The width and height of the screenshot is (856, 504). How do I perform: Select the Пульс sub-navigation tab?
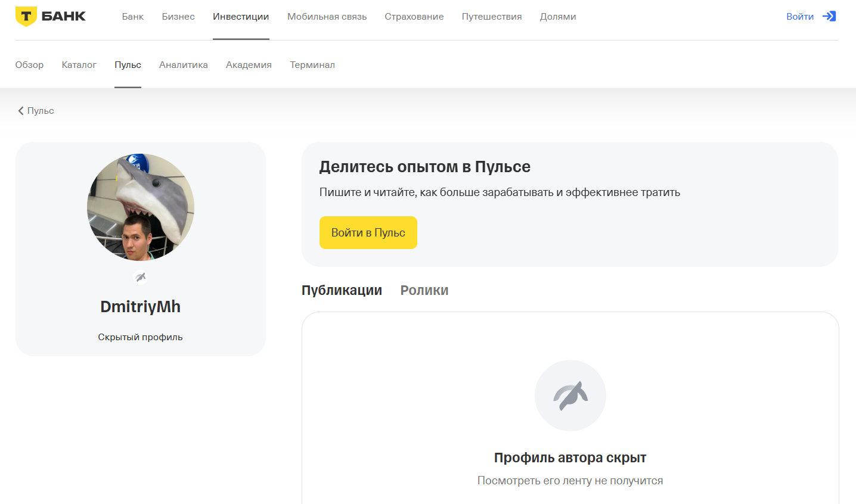coord(128,65)
